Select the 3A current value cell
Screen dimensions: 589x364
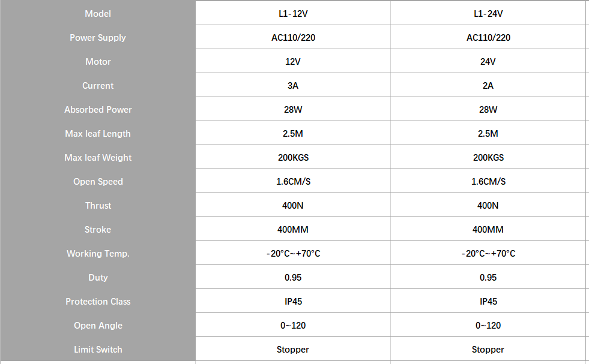coord(293,85)
